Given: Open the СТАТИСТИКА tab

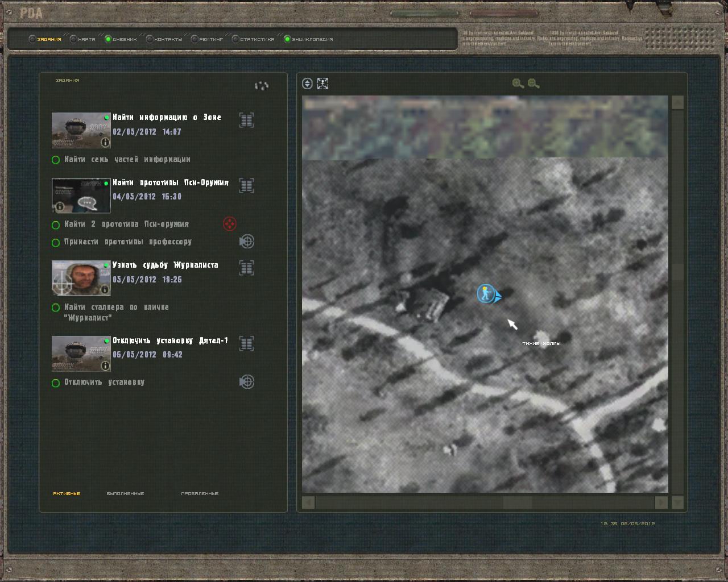Looking at the screenshot, I should (x=253, y=39).
